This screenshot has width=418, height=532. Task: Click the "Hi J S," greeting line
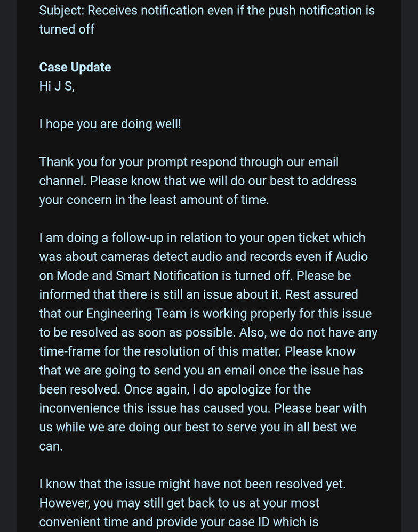point(57,86)
